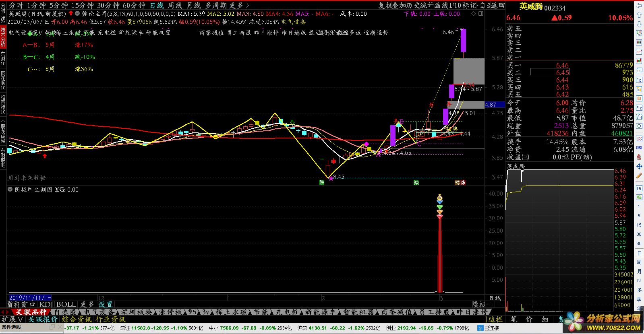Open the red line intraday chart icon
The width and height of the screenshot is (644, 334).
[x=639, y=52]
